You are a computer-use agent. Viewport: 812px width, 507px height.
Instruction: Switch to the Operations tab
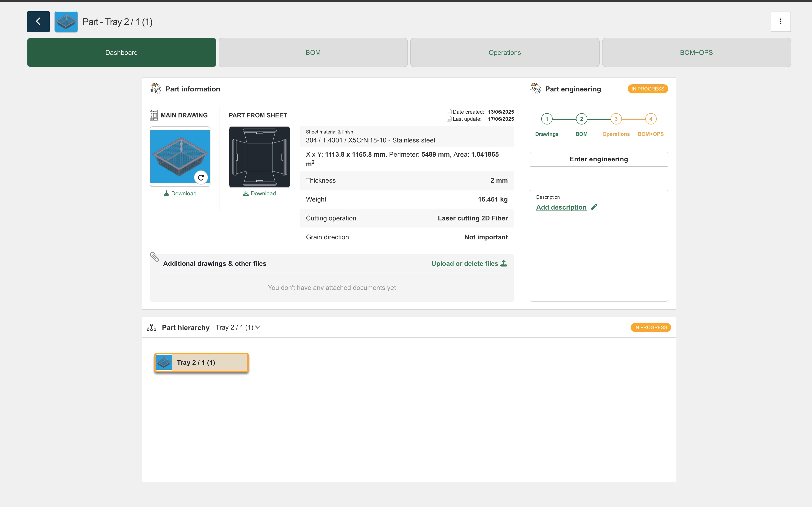click(505, 53)
